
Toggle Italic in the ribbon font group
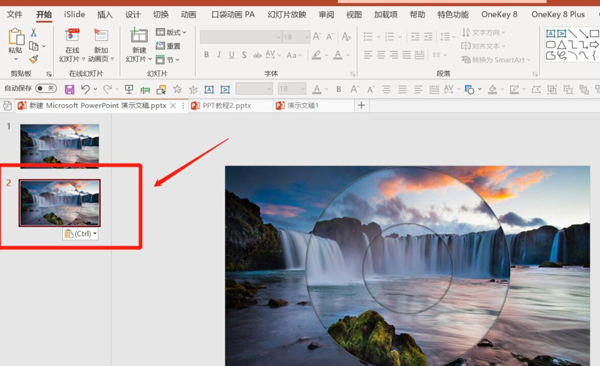pyautogui.click(x=219, y=55)
